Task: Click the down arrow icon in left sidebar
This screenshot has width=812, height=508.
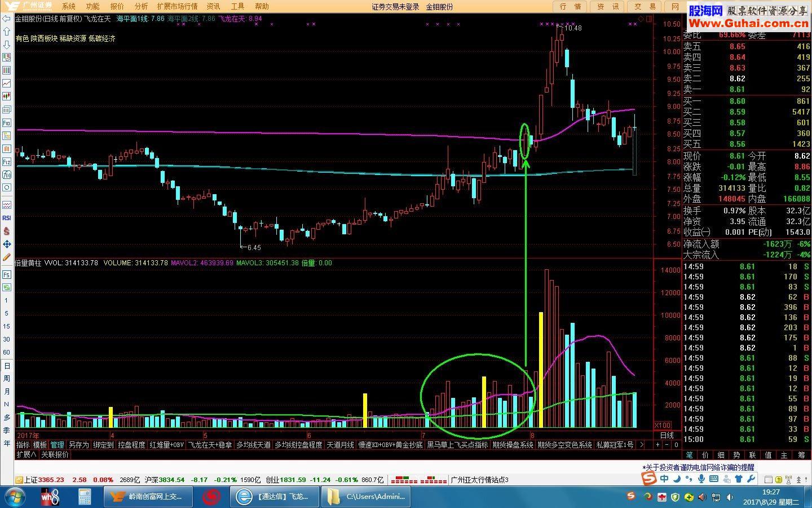Action: [7, 45]
